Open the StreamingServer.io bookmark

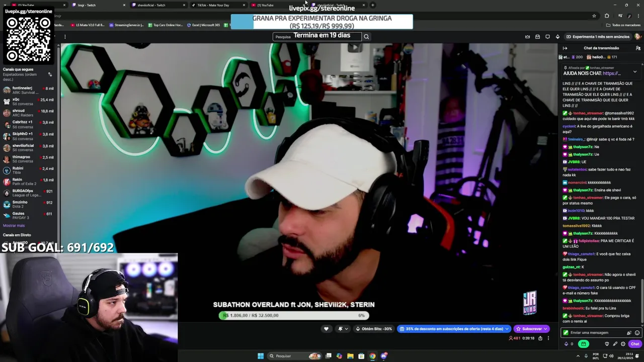point(126,25)
